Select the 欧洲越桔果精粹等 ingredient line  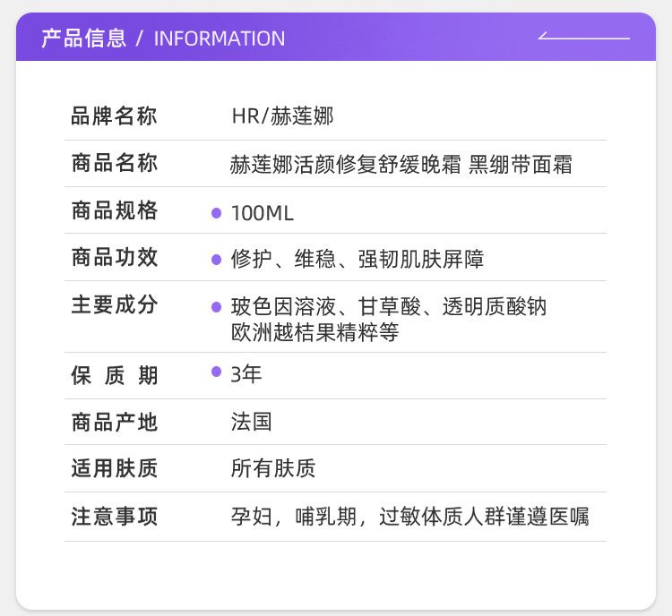(314, 332)
